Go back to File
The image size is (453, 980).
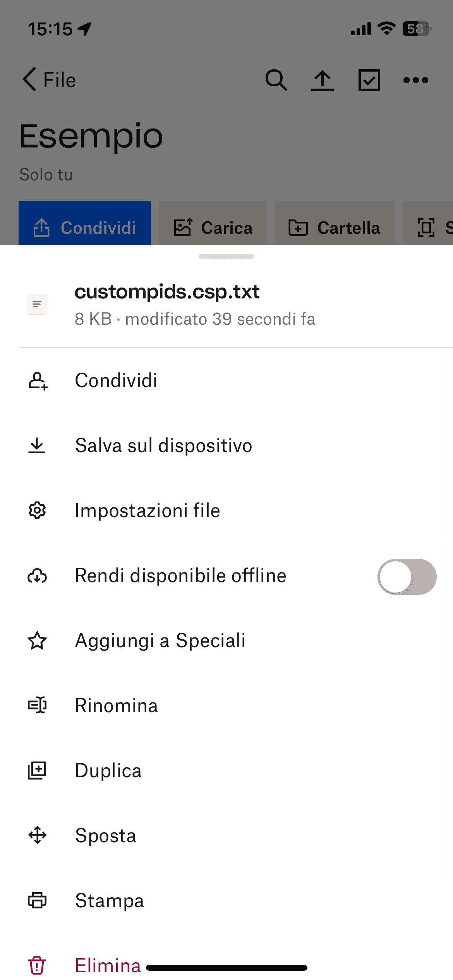[49, 80]
